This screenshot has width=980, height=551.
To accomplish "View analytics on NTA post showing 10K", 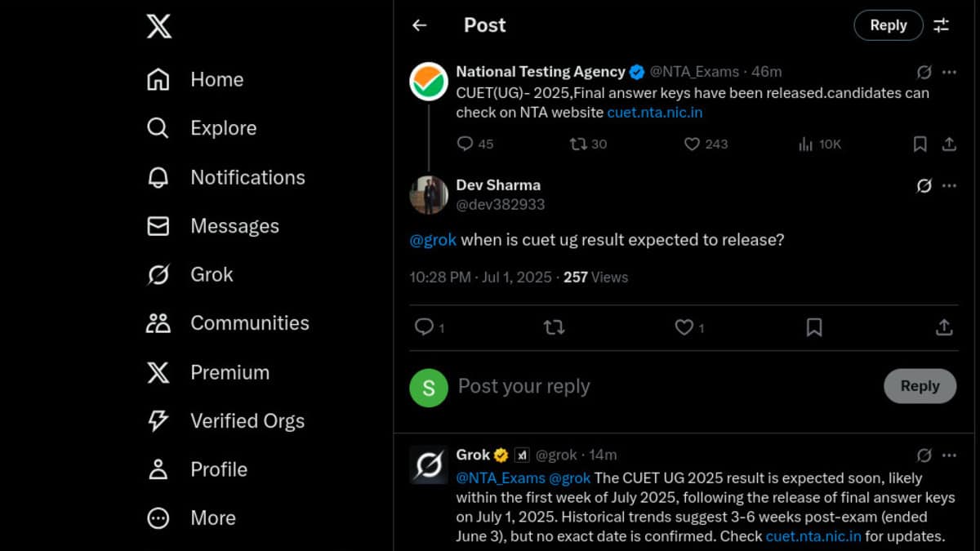I will click(x=819, y=144).
